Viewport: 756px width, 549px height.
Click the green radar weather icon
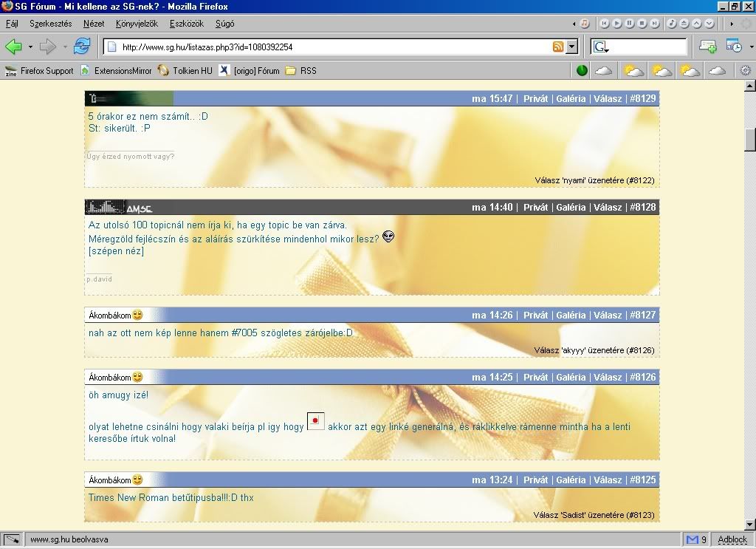(582, 71)
